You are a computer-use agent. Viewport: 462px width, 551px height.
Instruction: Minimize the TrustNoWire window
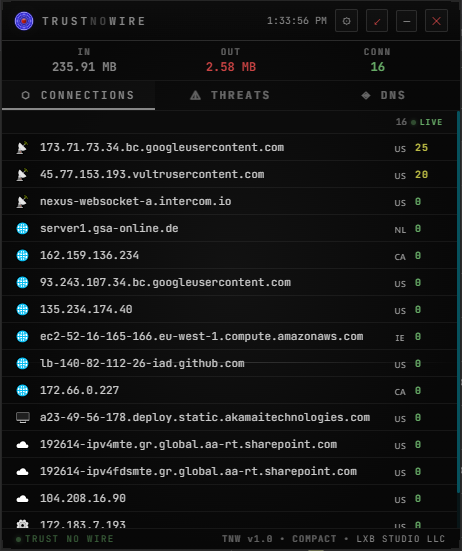(406, 21)
